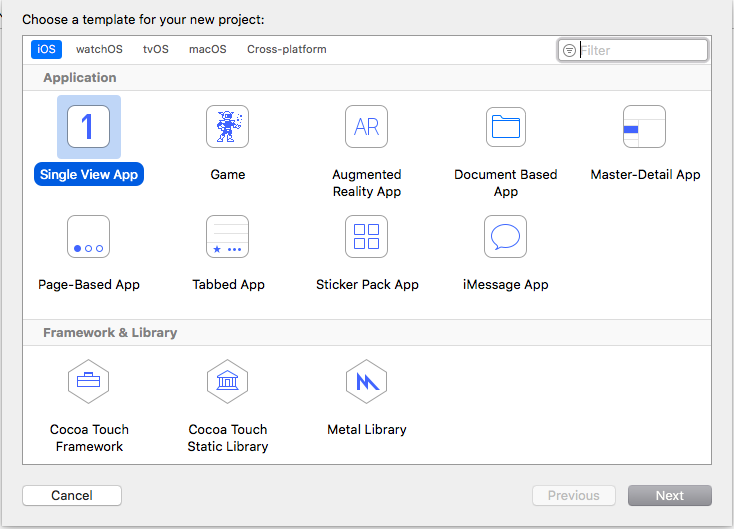Focus the Filter search field
Image resolution: width=734 pixels, height=529 pixels.
(633, 50)
